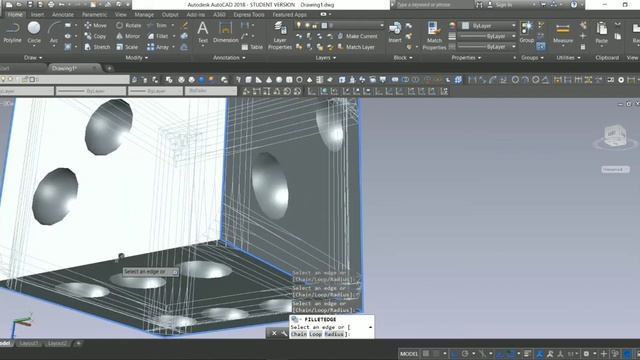Select the Arc draw tool
640x360 pixels.
(x=54, y=32)
